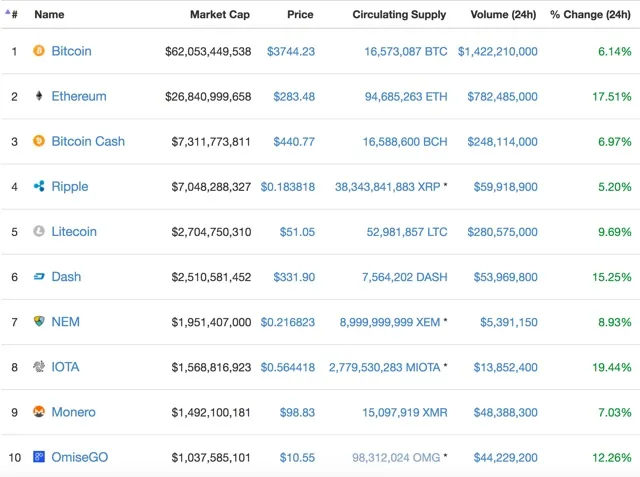The image size is (640, 477).
Task: Open the Monero name link
Action: 73,412
